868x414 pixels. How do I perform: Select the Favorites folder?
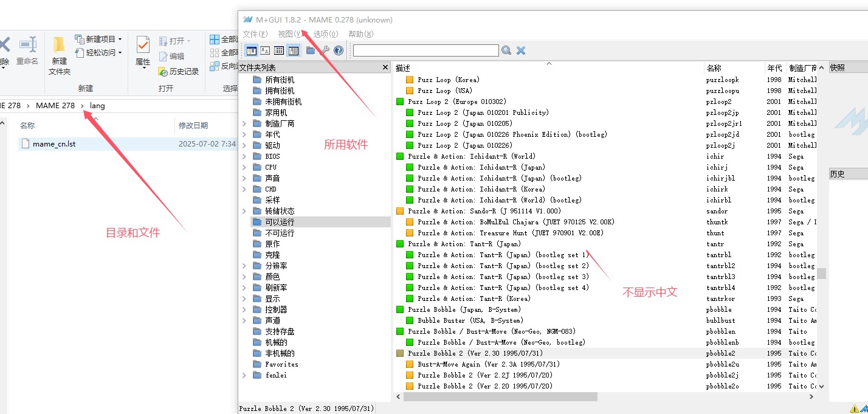tap(281, 364)
